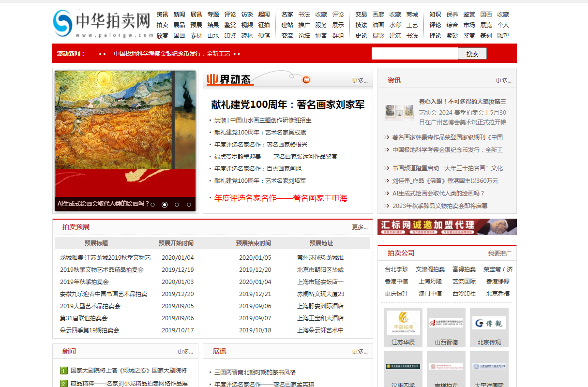Open auction company 澳门中信
588x387 pixels.
coord(430,294)
